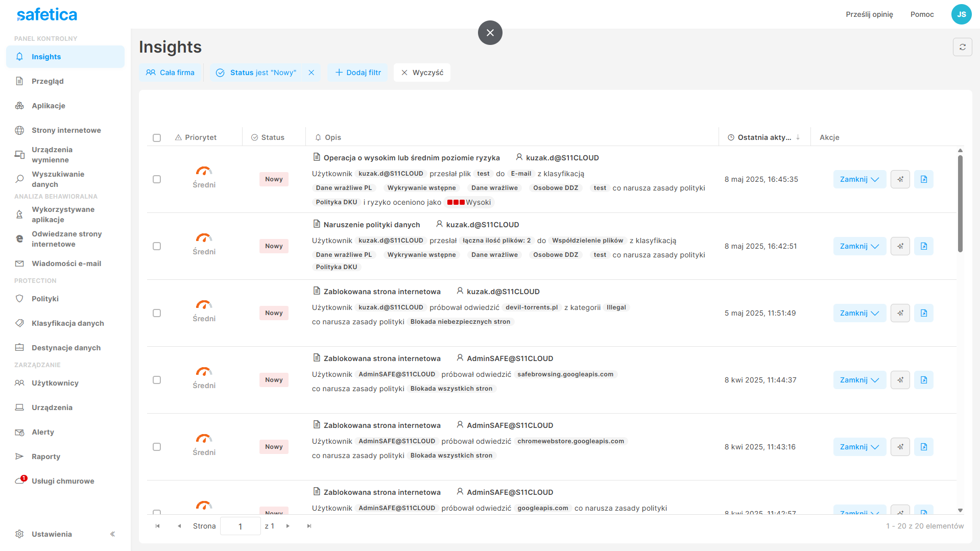The image size is (980, 551).
Task: Click the refresh icon at top right
Action: [x=962, y=47]
